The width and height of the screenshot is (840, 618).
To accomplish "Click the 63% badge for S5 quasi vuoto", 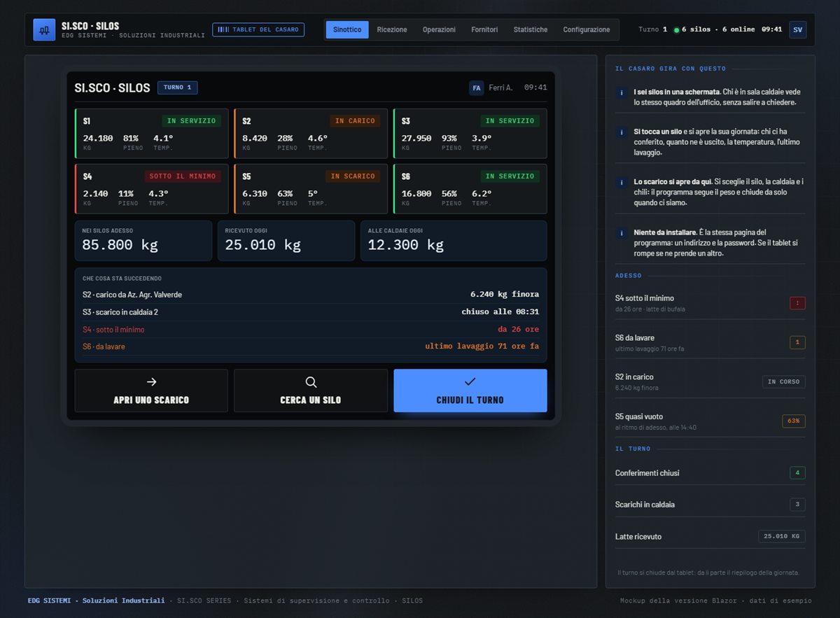I will (x=794, y=421).
